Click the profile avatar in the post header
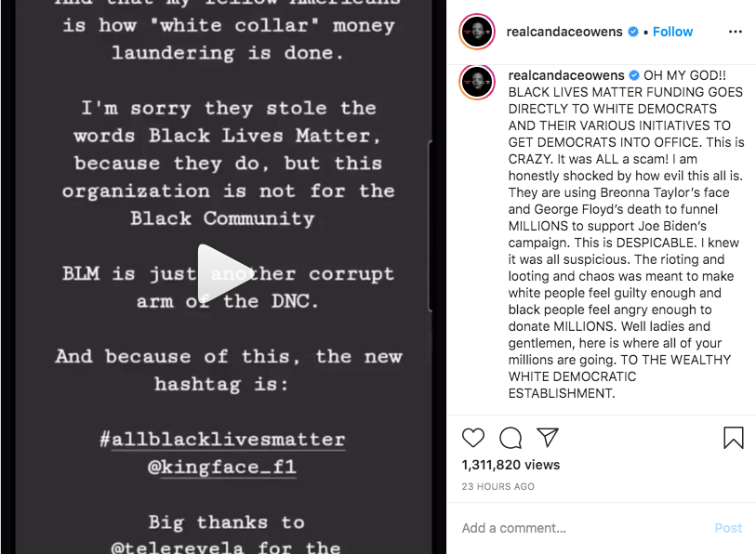 click(x=477, y=32)
